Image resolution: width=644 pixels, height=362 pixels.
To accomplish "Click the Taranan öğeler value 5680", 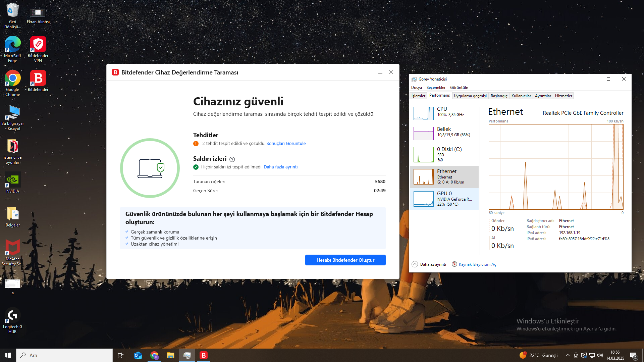I will pos(380,182).
